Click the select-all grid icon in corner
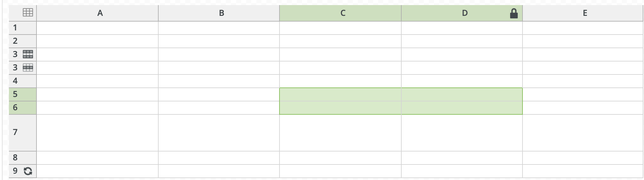The image size is (644, 180). coord(28,13)
